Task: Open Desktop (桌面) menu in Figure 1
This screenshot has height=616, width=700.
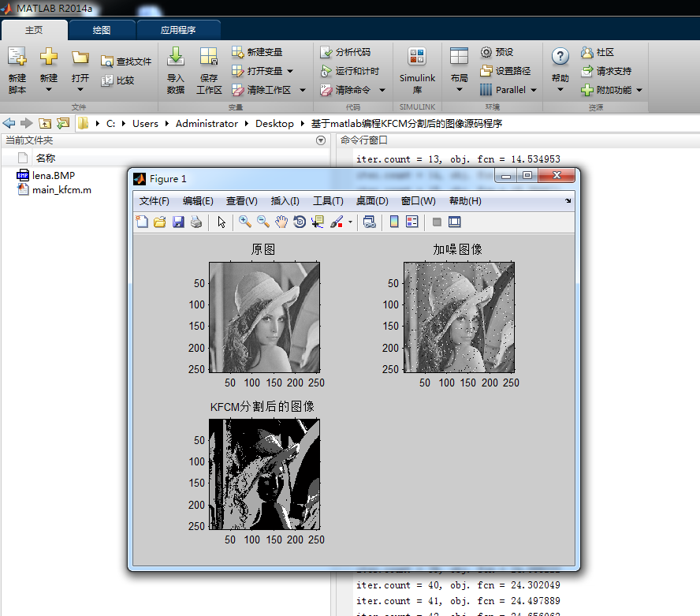Action: 372,201
